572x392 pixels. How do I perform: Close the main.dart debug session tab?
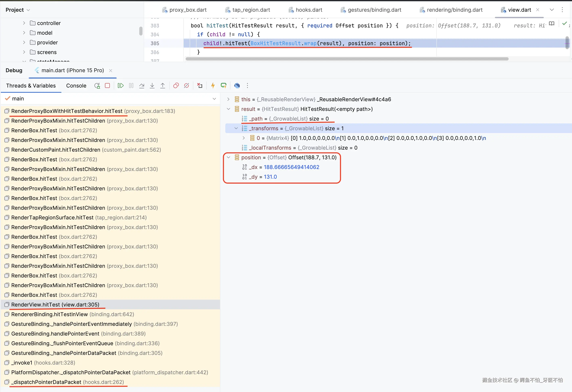click(x=111, y=71)
